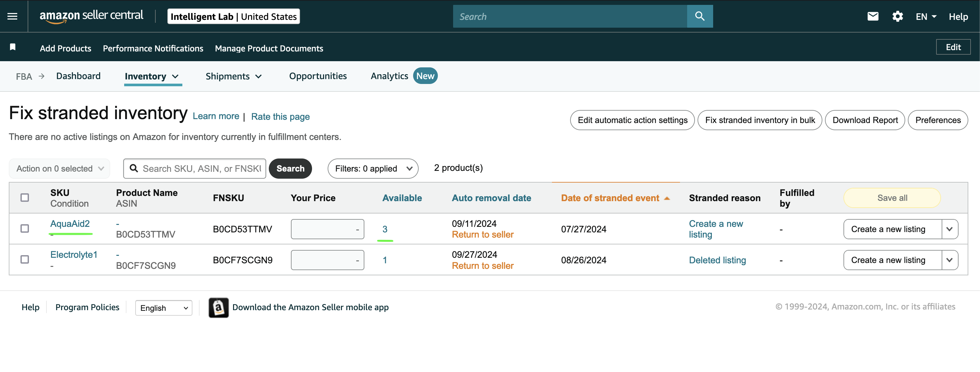Click Help in the top header
This screenshot has width=980, height=372.
point(958,16)
